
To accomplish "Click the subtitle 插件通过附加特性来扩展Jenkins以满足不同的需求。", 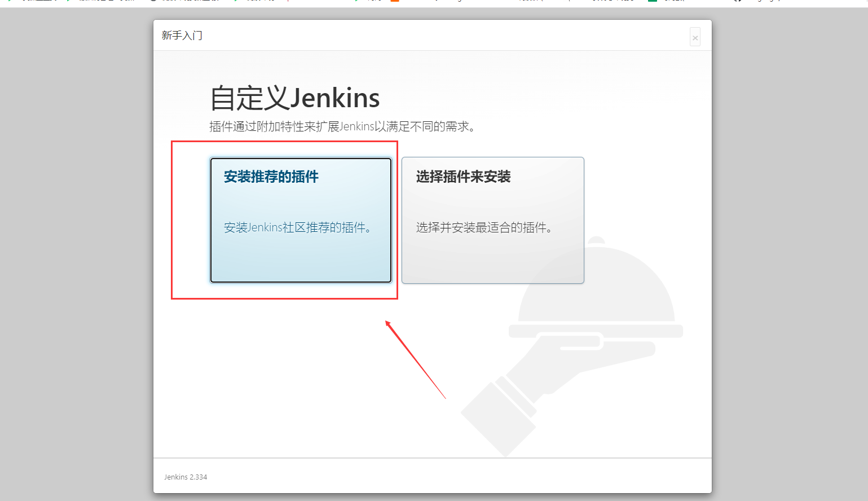I will [x=343, y=126].
